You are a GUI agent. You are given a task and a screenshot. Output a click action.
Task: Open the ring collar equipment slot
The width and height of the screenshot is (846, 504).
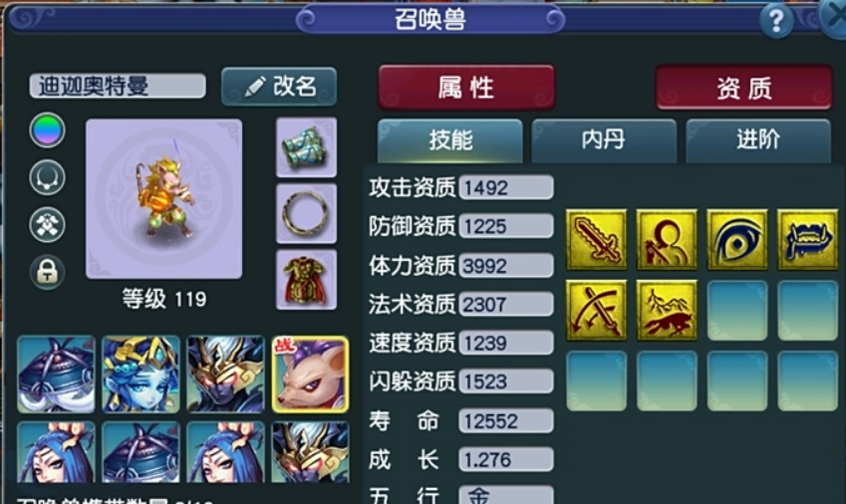(307, 213)
